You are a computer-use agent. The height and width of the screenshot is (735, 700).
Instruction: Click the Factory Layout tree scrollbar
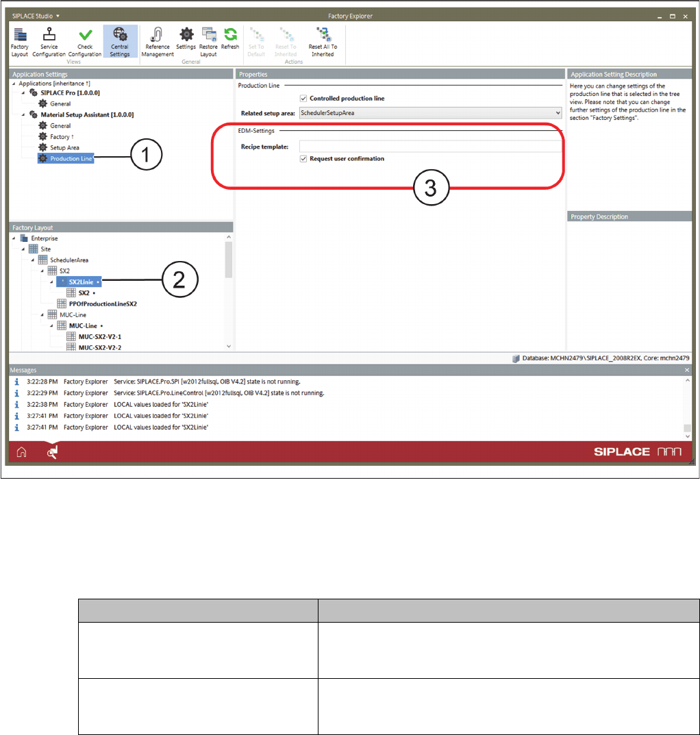[229, 260]
